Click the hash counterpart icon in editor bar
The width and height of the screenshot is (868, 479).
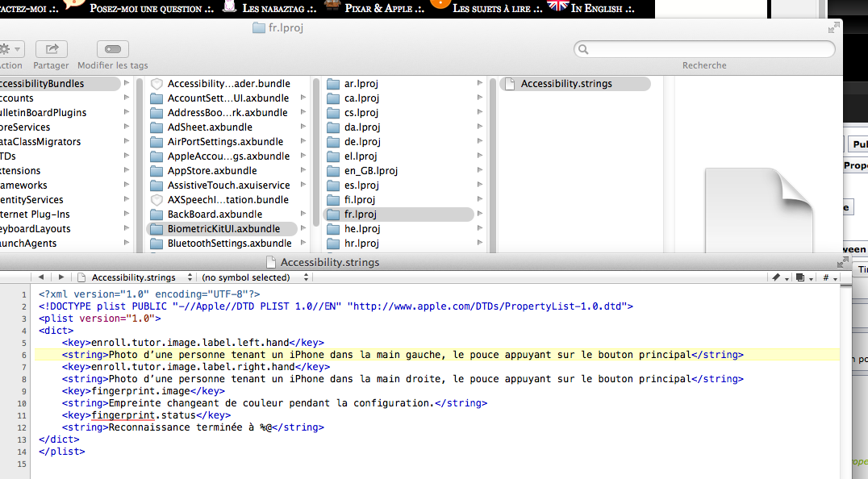(828, 277)
